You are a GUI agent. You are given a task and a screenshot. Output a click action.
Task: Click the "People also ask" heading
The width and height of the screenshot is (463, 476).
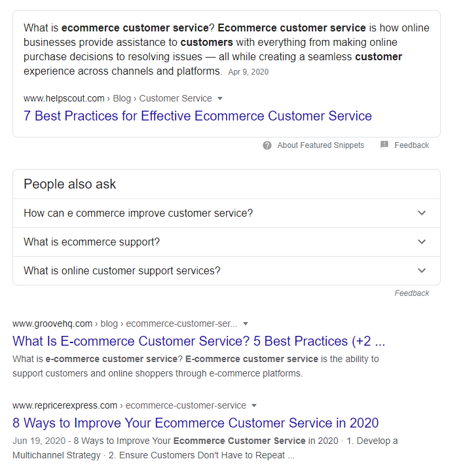70,184
